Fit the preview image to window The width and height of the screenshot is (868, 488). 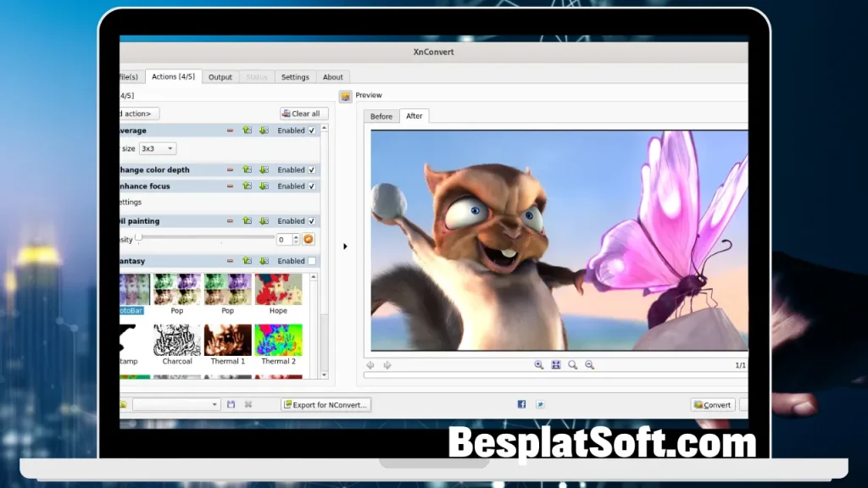click(x=556, y=364)
